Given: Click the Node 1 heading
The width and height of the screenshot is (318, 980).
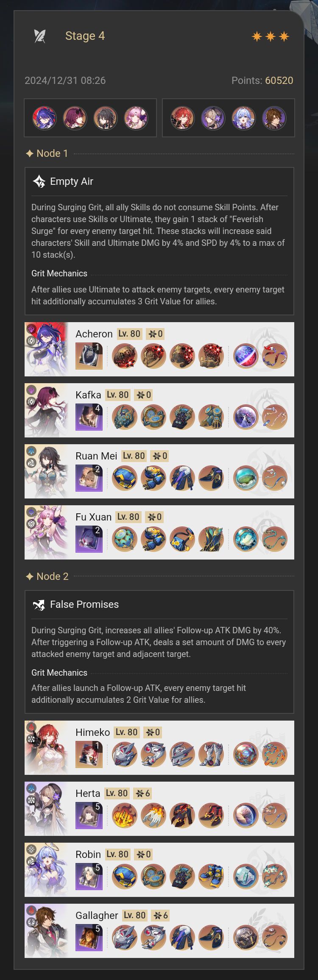Looking at the screenshot, I should [x=47, y=153].
